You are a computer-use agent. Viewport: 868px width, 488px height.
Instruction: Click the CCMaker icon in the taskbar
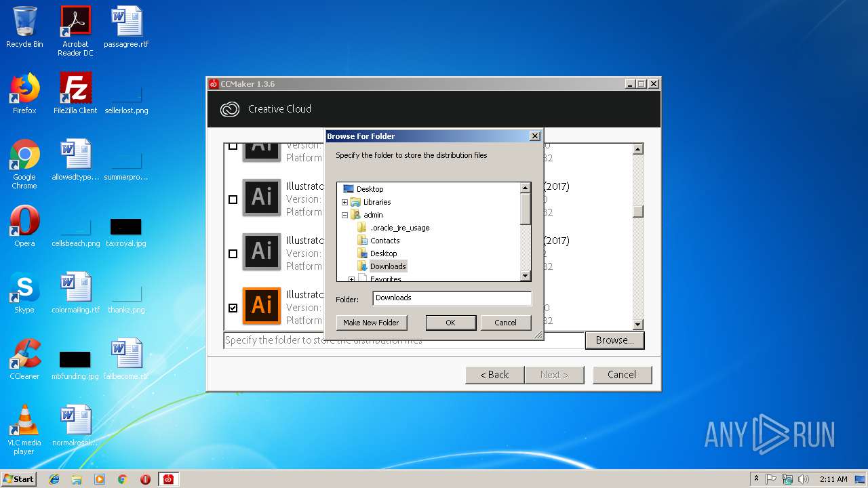click(168, 479)
